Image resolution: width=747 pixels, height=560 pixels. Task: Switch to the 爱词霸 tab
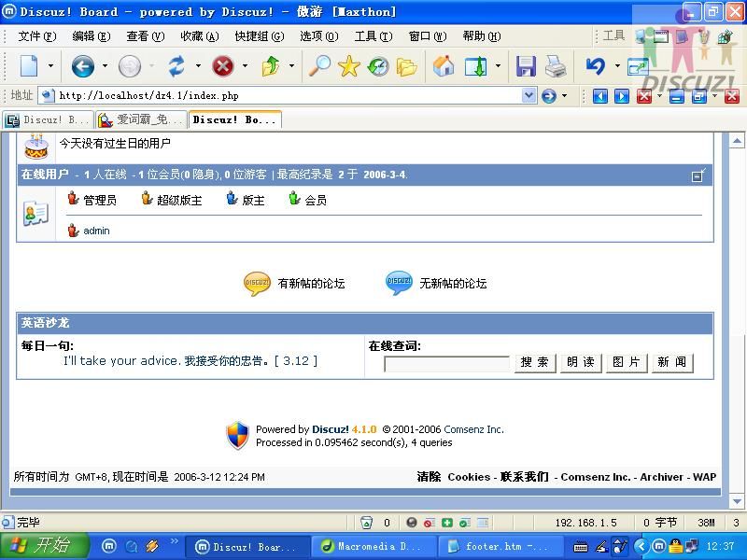(141, 120)
